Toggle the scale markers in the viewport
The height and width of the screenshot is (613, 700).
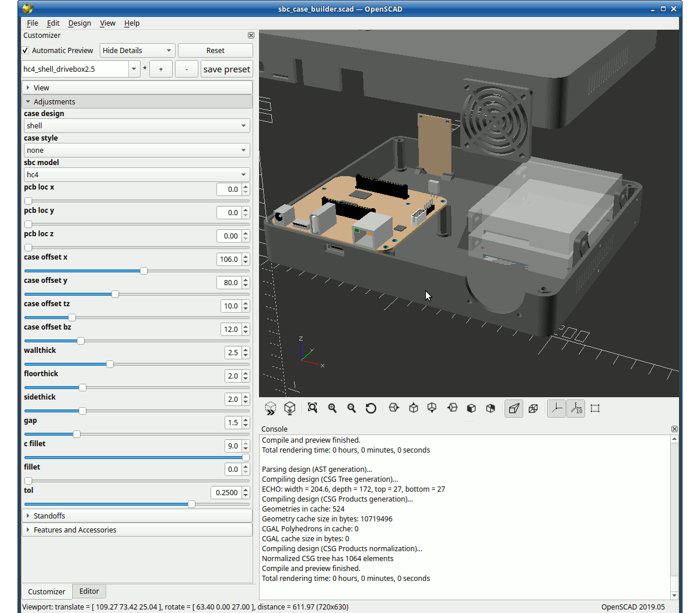[x=576, y=408]
